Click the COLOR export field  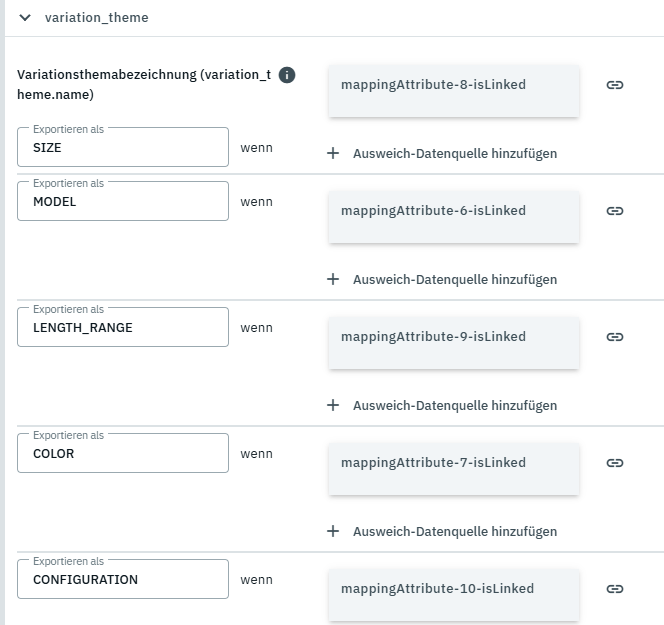point(123,454)
